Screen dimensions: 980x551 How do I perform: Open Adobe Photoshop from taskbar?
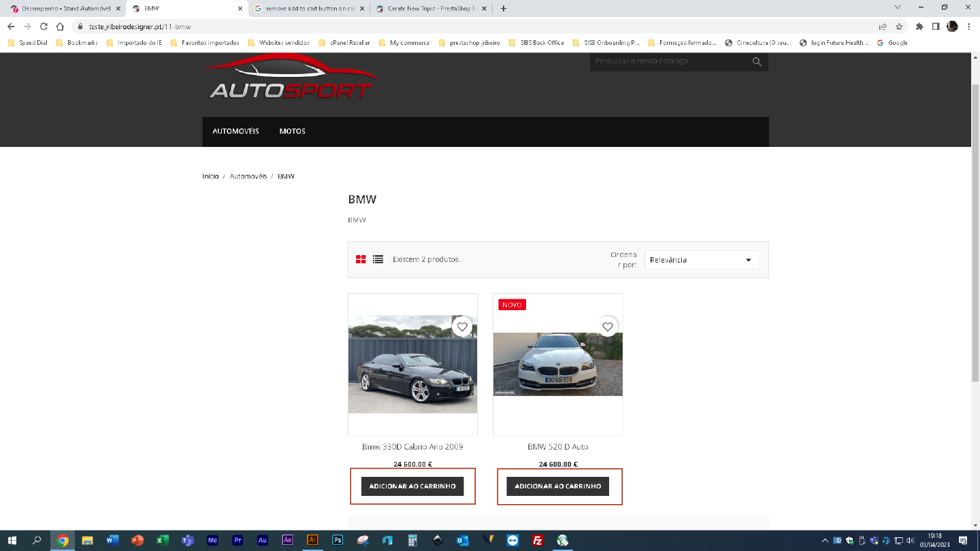pos(338,541)
